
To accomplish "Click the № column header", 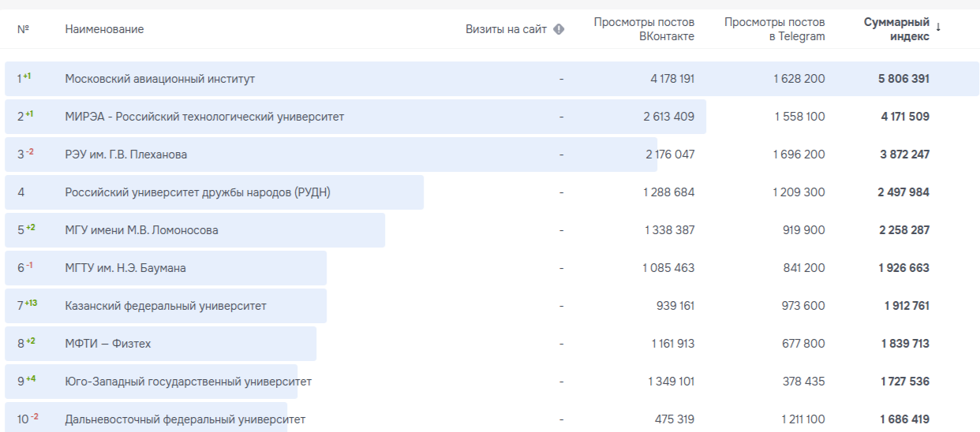I will (x=23, y=29).
